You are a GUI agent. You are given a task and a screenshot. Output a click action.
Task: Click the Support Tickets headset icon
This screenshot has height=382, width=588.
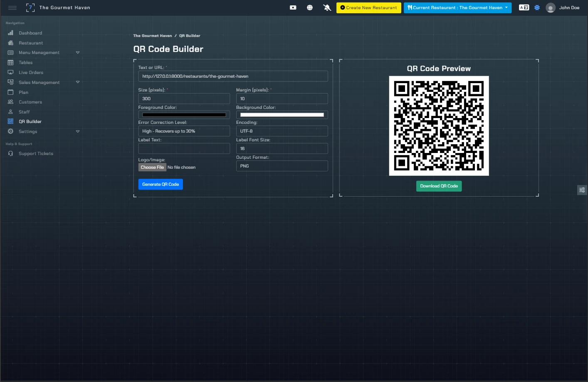[x=11, y=153]
